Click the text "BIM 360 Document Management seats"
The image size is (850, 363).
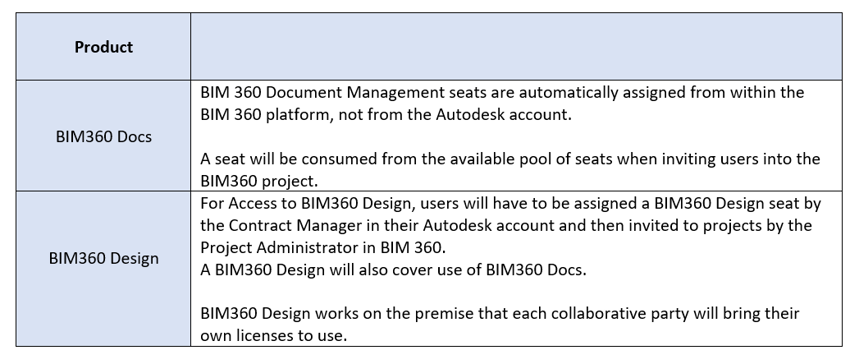(344, 93)
